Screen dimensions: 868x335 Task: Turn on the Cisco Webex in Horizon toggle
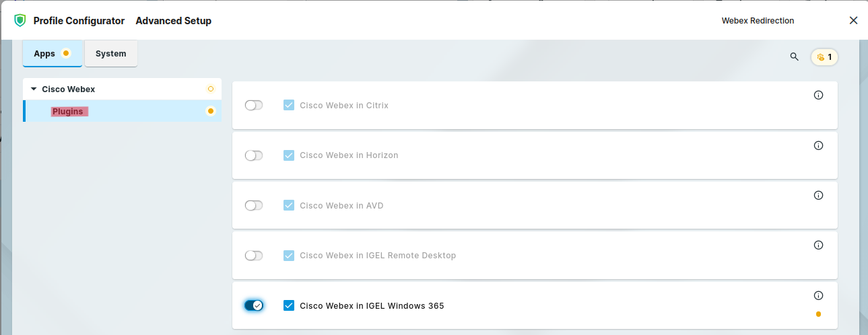tap(253, 155)
